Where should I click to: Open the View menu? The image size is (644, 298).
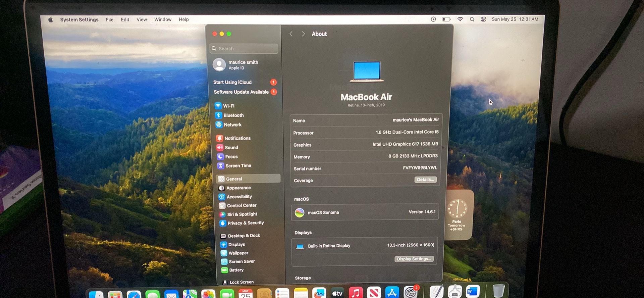[142, 19]
